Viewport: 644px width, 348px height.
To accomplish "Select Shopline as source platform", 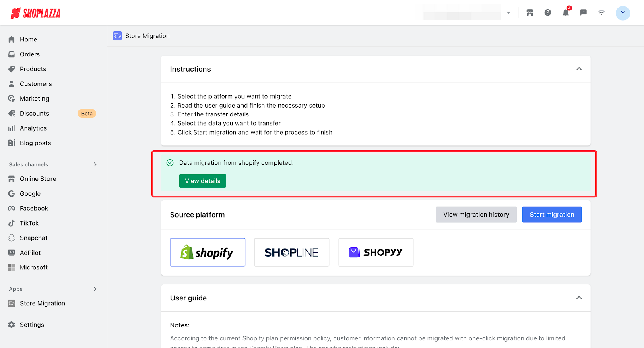I will point(291,253).
